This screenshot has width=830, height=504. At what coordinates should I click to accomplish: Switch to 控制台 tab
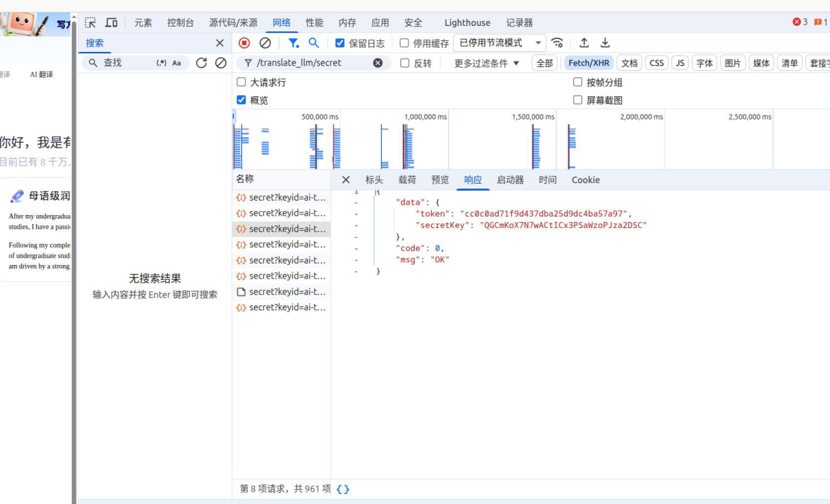180,23
